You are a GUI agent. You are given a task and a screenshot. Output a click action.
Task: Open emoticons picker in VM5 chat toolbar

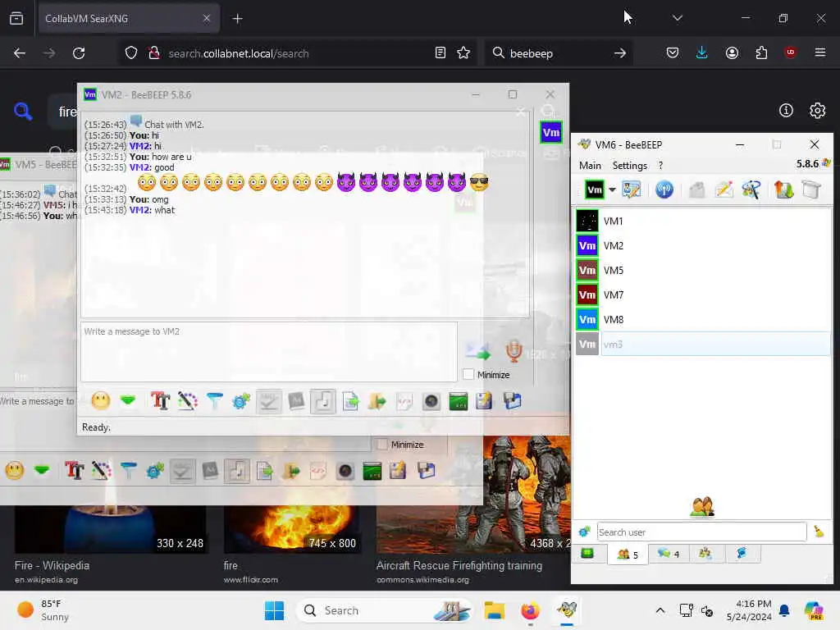pos(15,470)
